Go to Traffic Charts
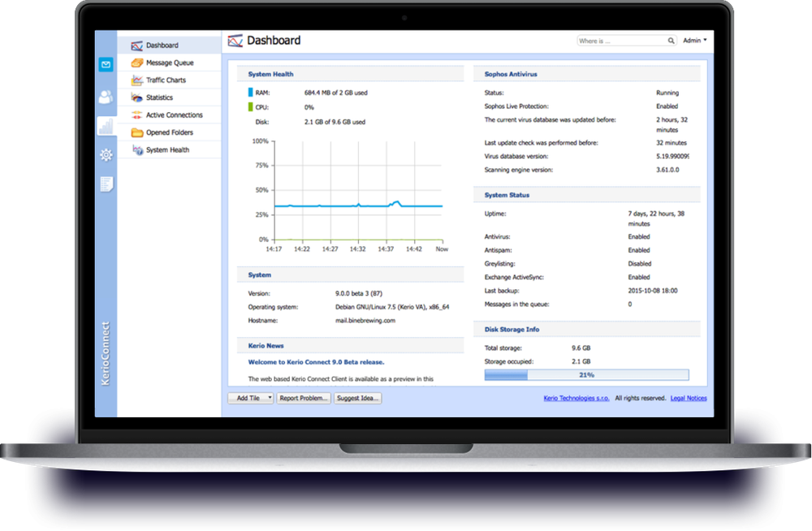812x531 pixels. [170, 80]
